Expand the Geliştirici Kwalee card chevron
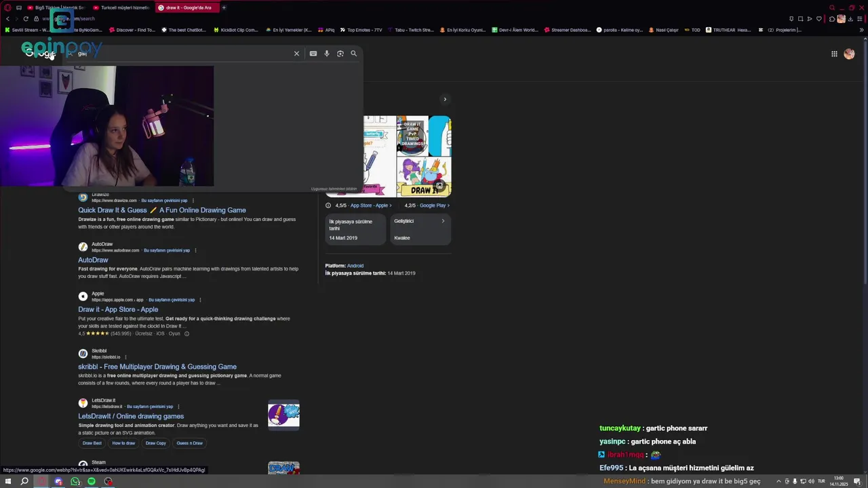Viewport: 868px width, 488px height. point(443,221)
